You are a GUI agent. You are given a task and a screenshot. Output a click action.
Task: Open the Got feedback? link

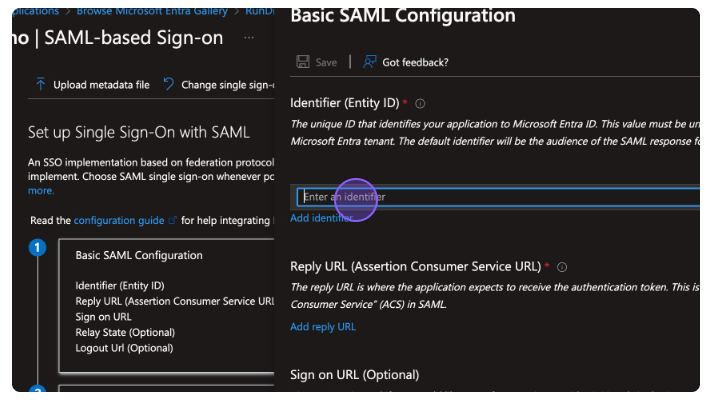(x=415, y=62)
